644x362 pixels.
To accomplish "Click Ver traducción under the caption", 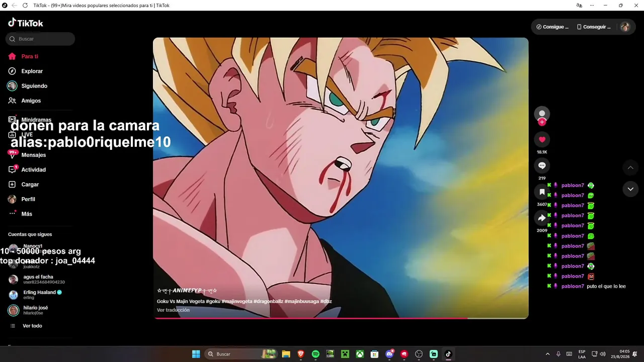I will (173, 310).
